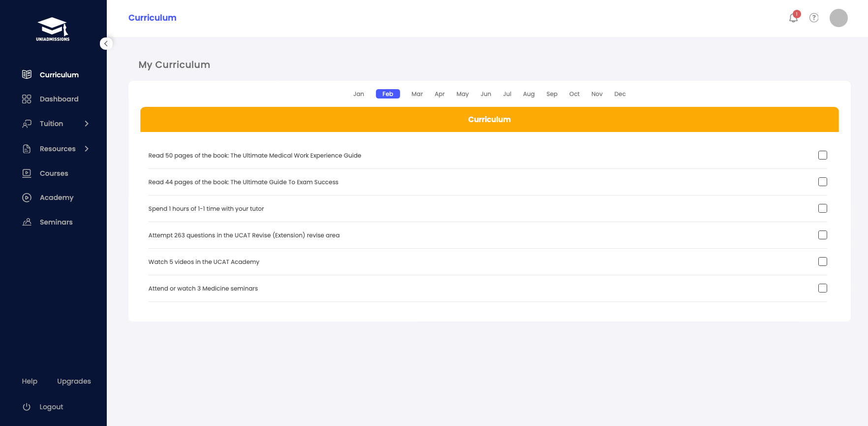Click the UniAdmissions graduation cap logo

(53, 29)
